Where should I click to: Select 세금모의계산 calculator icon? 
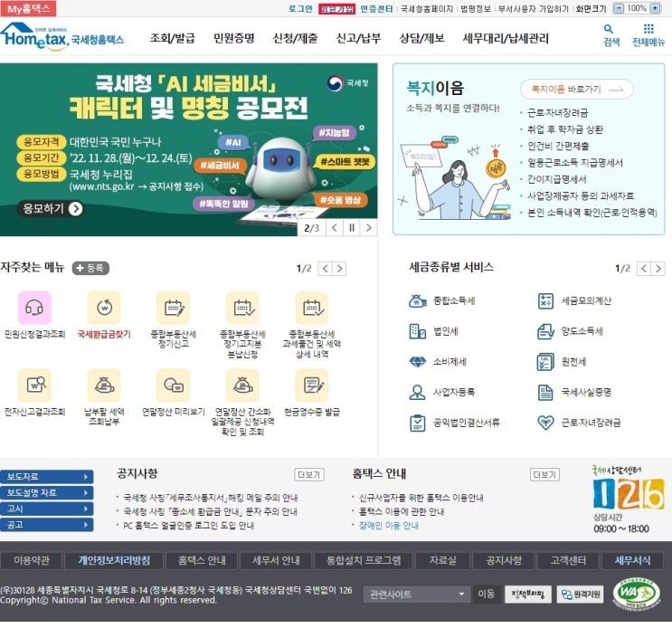click(x=545, y=301)
